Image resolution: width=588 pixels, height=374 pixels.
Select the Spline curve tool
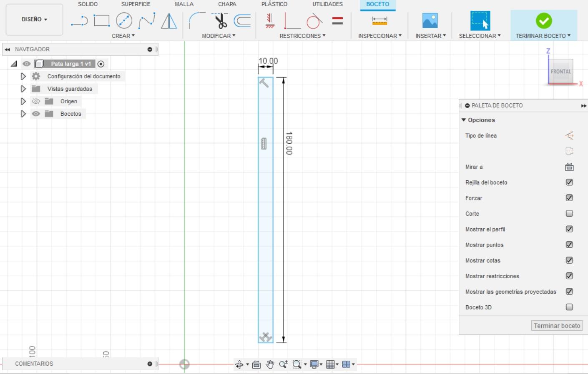coord(146,20)
